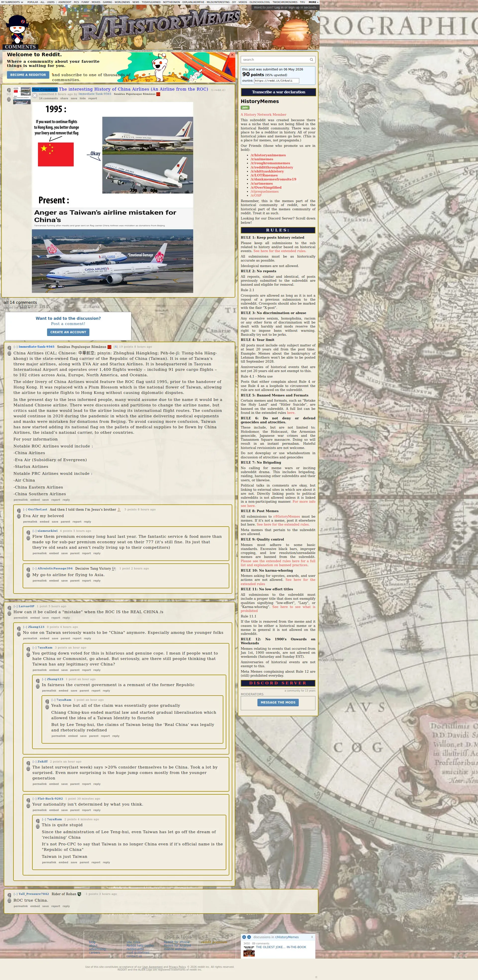
Task: Upvote LarvaeOP's comment
Action: (9, 607)
